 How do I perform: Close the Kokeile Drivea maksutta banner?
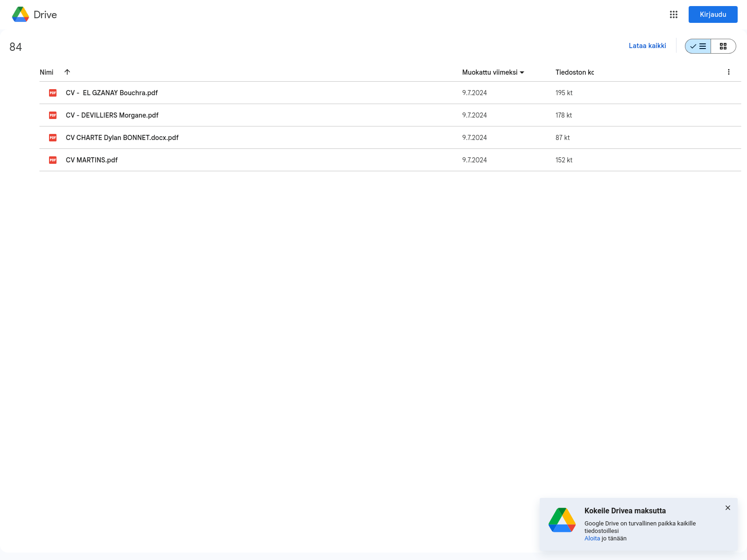click(x=728, y=508)
